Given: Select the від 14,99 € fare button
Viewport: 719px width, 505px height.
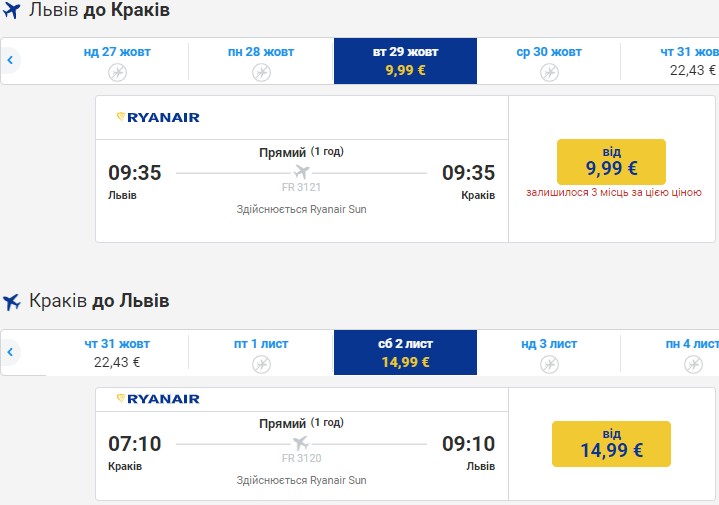Looking at the screenshot, I should point(611,444).
